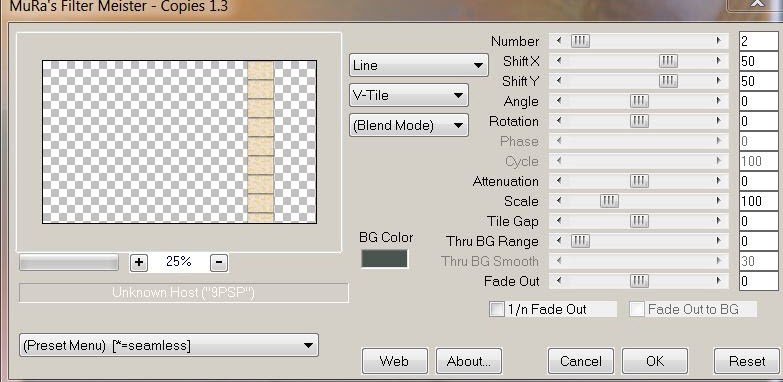
Task: Click left arrow of Shift X slider
Action: pyautogui.click(x=559, y=61)
